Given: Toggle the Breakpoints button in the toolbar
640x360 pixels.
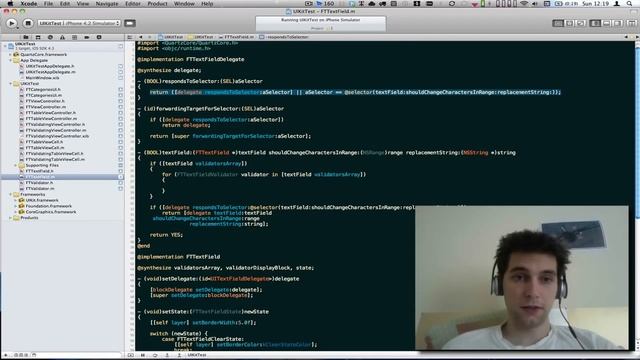Looking at the screenshot, I should pos(130,23).
